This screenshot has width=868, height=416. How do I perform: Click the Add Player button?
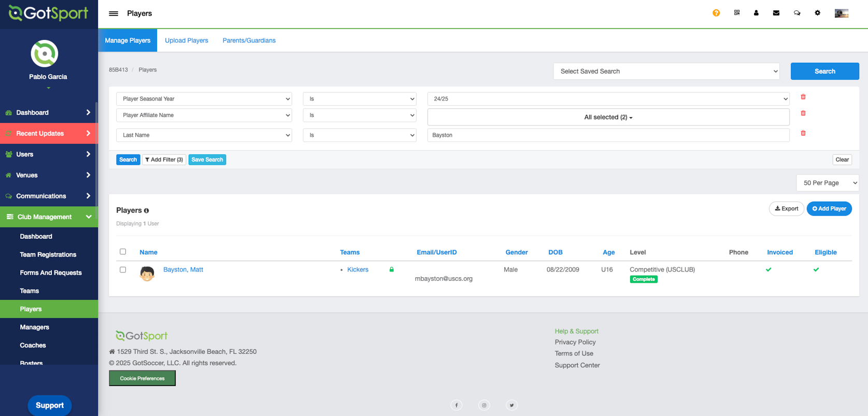829,209
